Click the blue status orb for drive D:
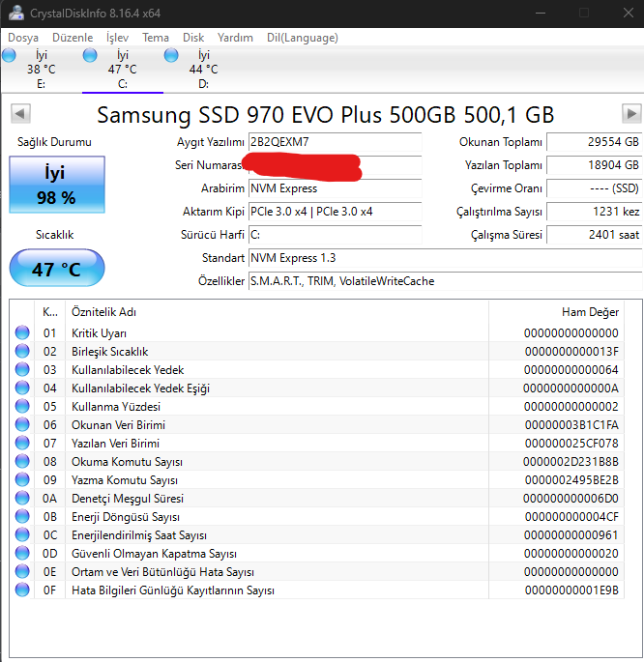The height and width of the screenshot is (662, 644). pos(171,55)
